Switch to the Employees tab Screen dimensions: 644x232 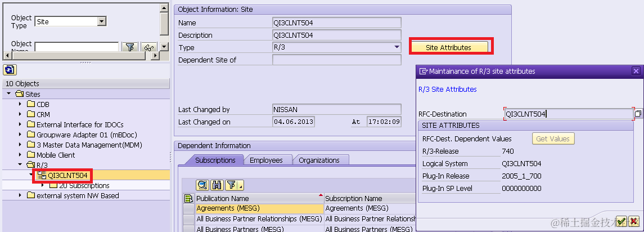click(266, 160)
